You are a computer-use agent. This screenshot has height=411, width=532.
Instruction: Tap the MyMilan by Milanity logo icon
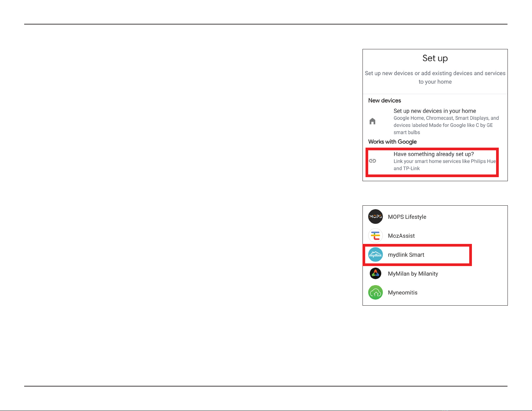tap(375, 273)
